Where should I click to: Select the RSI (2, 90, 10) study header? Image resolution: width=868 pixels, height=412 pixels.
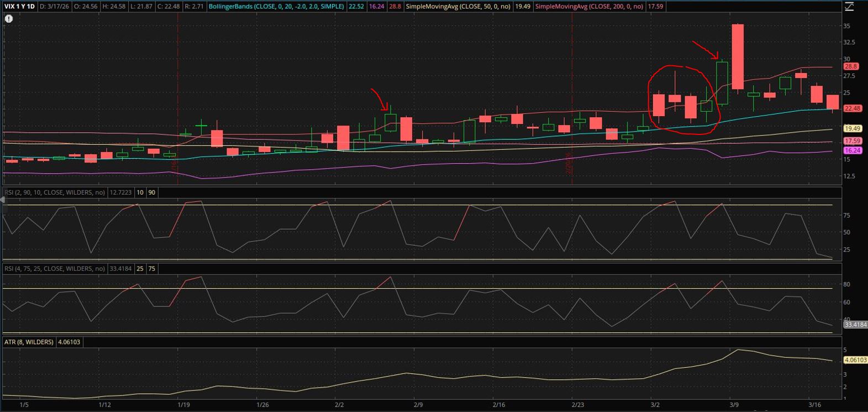[54, 192]
